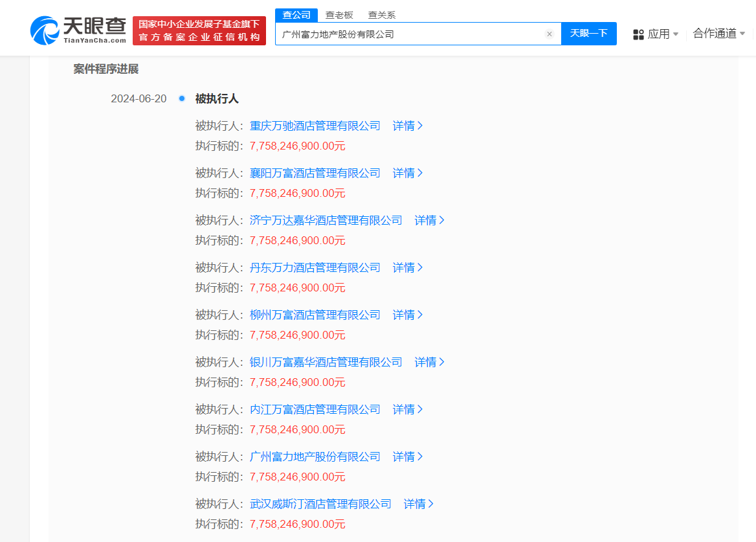
Task: Click the TianYanCha logo
Action: click(x=78, y=30)
